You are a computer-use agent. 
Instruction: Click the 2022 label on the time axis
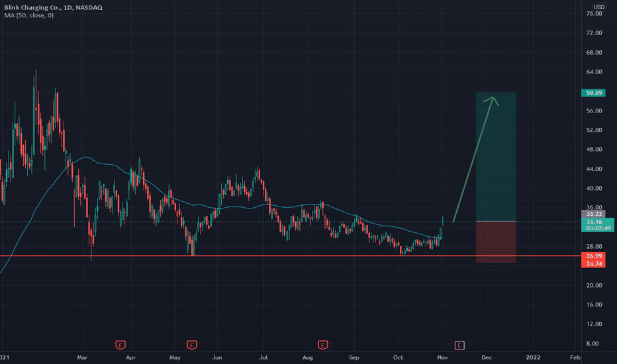tap(533, 357)
